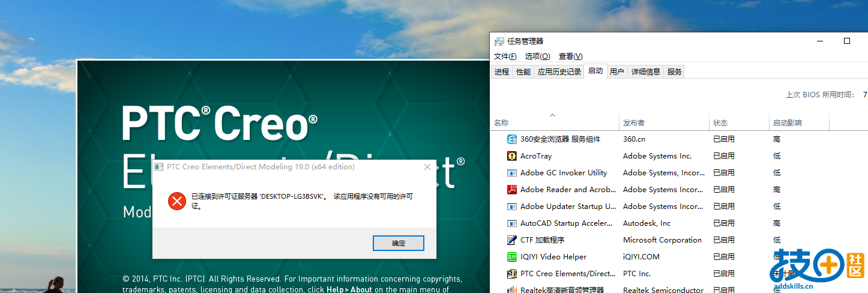Click publisher Microsoft Corporation

click(x=662, y=240)
